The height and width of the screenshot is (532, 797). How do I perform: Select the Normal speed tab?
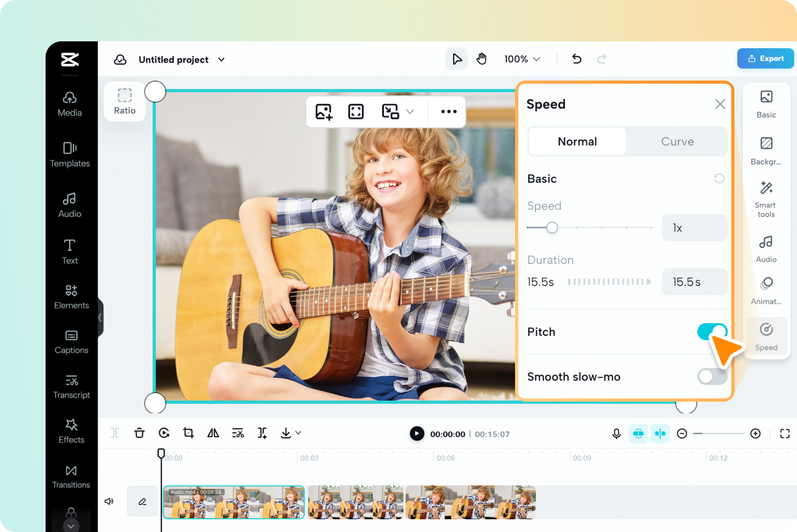click(x=577, y=141)
